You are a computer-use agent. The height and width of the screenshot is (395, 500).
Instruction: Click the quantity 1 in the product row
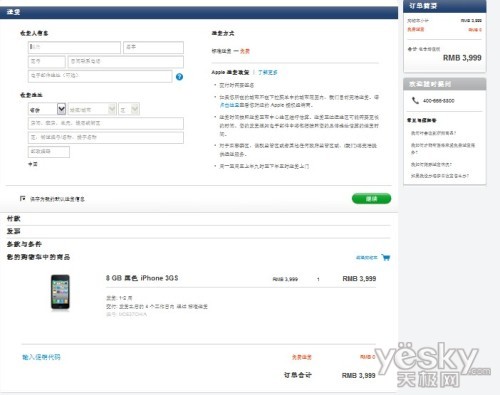coord(318,279)
